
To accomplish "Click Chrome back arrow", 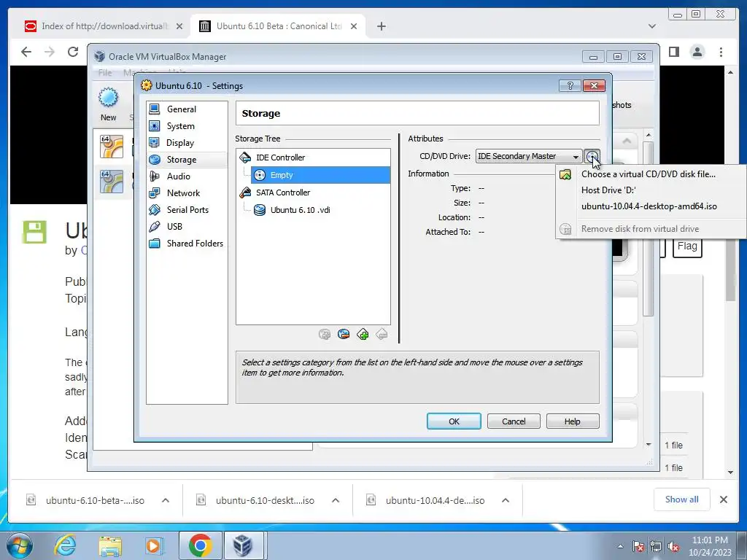I will tap(26, 52).
